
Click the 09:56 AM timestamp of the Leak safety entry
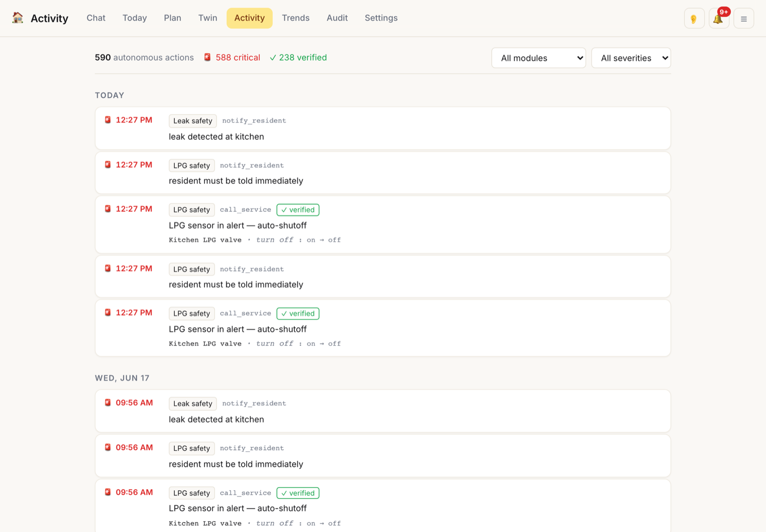click(x=134, y=403)
